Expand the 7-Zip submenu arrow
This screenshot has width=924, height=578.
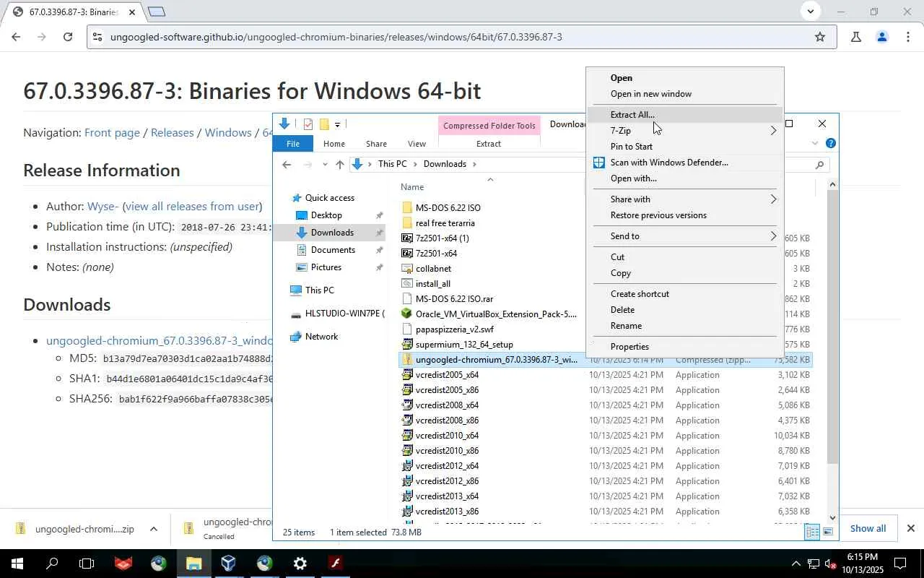pos(773,131)
